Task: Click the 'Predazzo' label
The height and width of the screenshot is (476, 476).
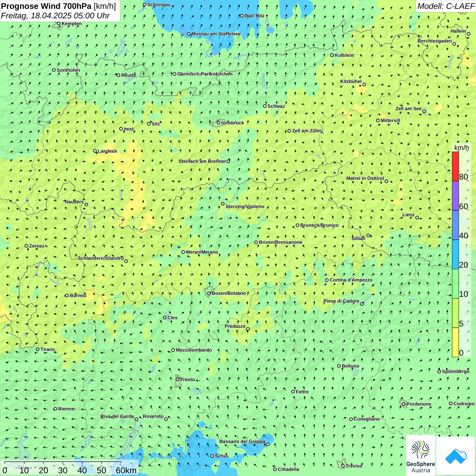Action: click(235, 326)
